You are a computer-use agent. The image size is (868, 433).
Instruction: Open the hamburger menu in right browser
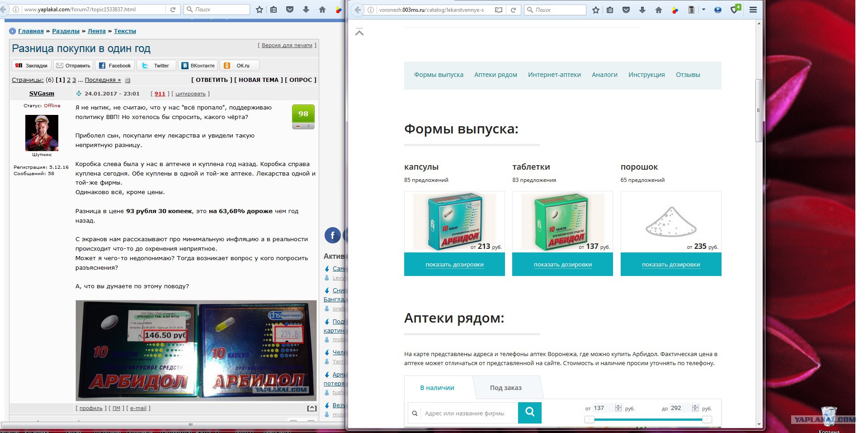click(753, 10)
